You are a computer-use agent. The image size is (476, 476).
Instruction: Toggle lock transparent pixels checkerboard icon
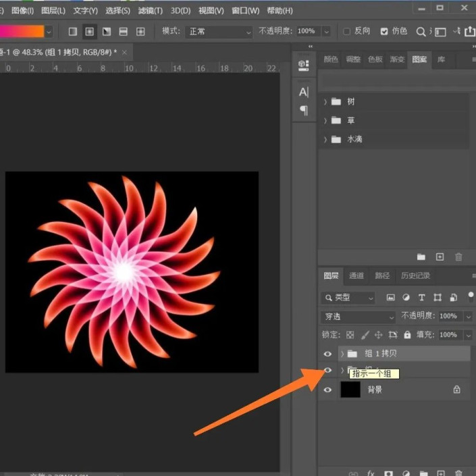coord(350,335)
